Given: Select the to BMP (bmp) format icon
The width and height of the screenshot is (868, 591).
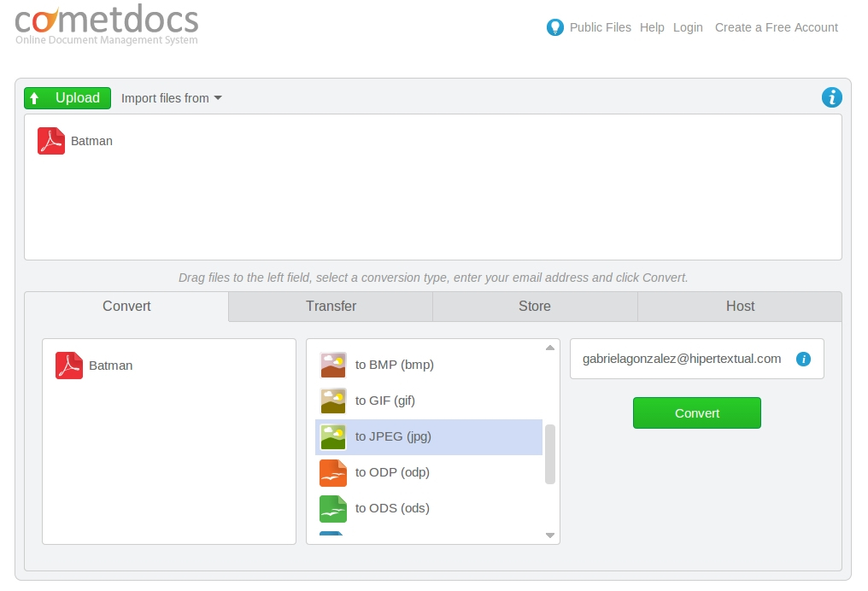Looking at the screenshot, I should point(332,363).
